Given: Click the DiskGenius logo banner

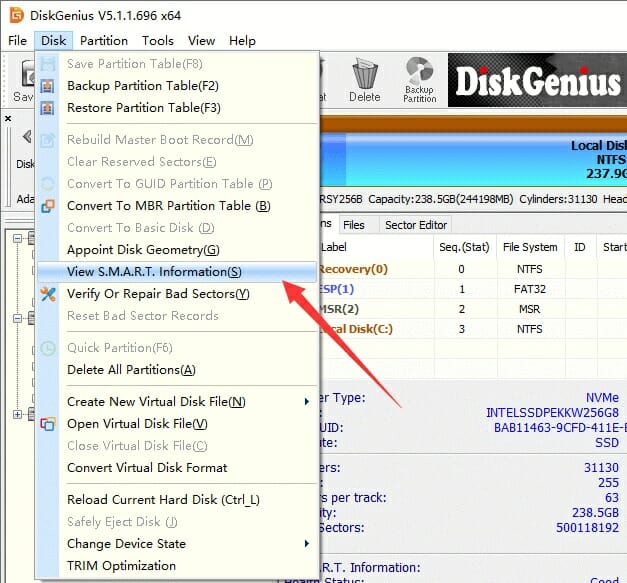Looking at the screenshot, I should tap(537, 81).
